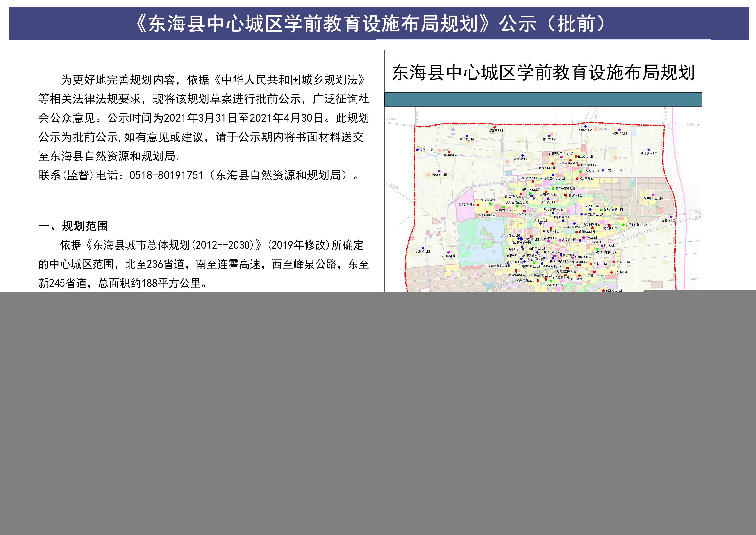Click the 晶彩路幼儿园 map label

click(x=487, y=215)
